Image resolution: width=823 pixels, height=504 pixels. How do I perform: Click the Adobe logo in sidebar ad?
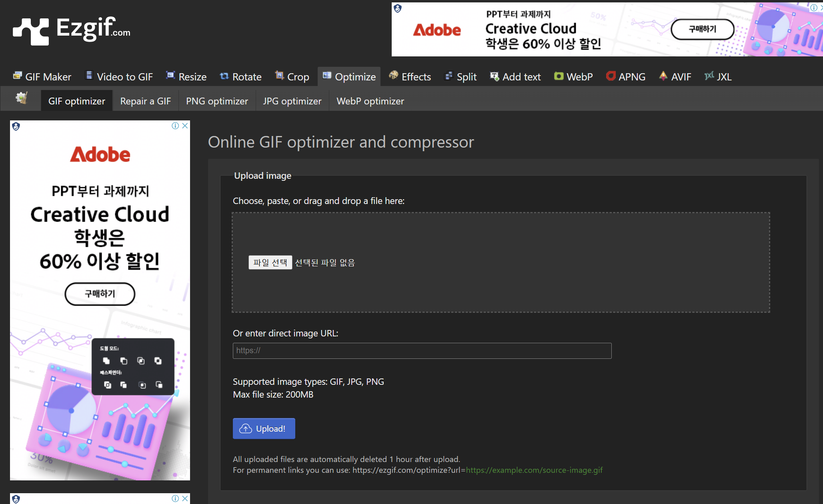(x=100, y=154)
